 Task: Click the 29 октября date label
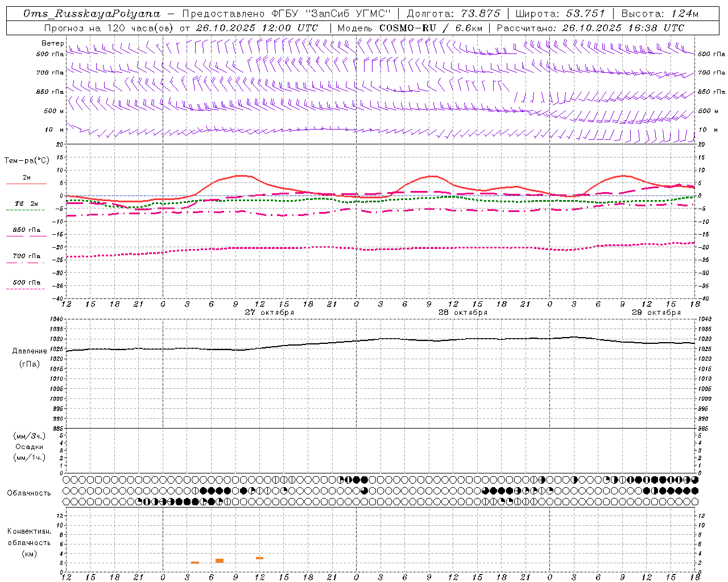656,313
